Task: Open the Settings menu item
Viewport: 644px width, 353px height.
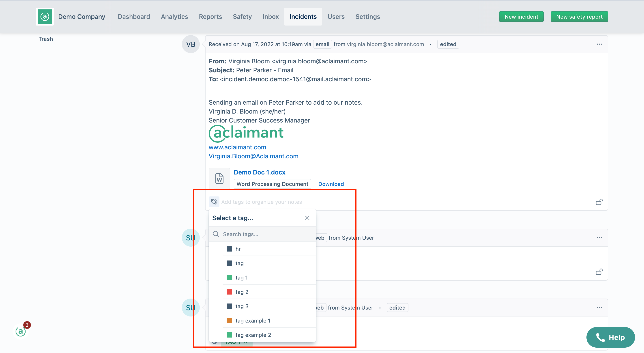Action: [367, 17]
